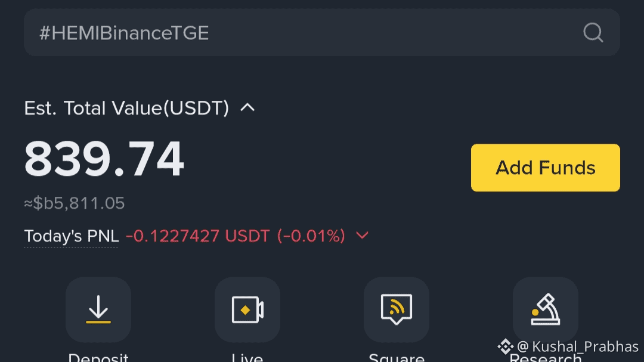
Task: Tap the 839.74 total balance figure
Action: click(104, 159)
